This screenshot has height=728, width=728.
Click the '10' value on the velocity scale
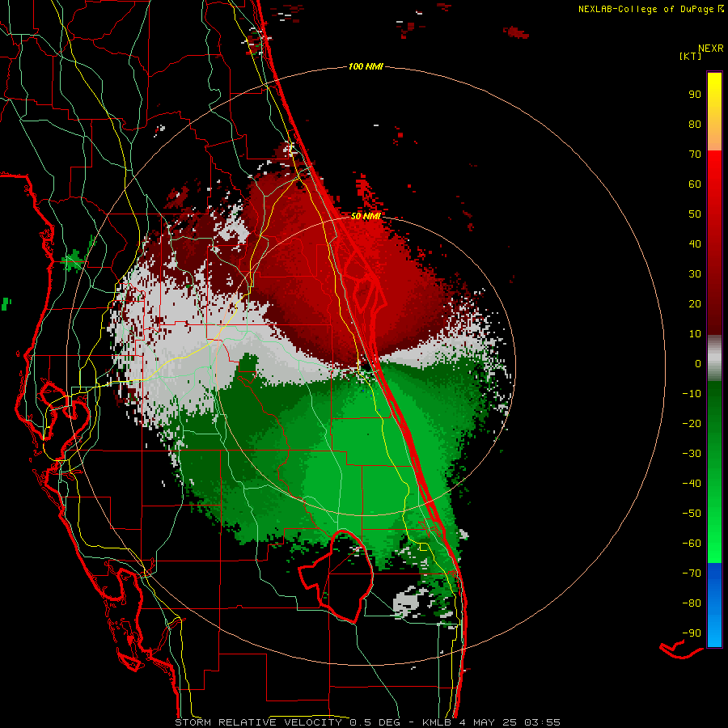[x=695, y=334]
